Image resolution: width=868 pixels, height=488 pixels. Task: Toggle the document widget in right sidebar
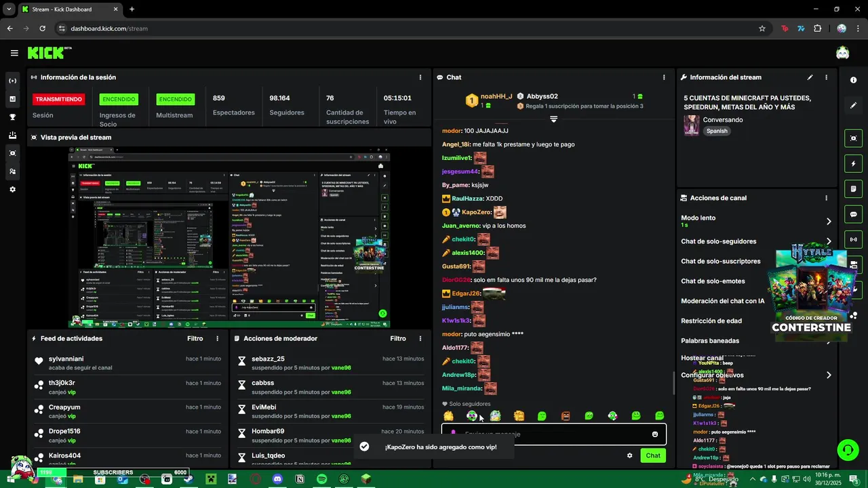point(853,188)
